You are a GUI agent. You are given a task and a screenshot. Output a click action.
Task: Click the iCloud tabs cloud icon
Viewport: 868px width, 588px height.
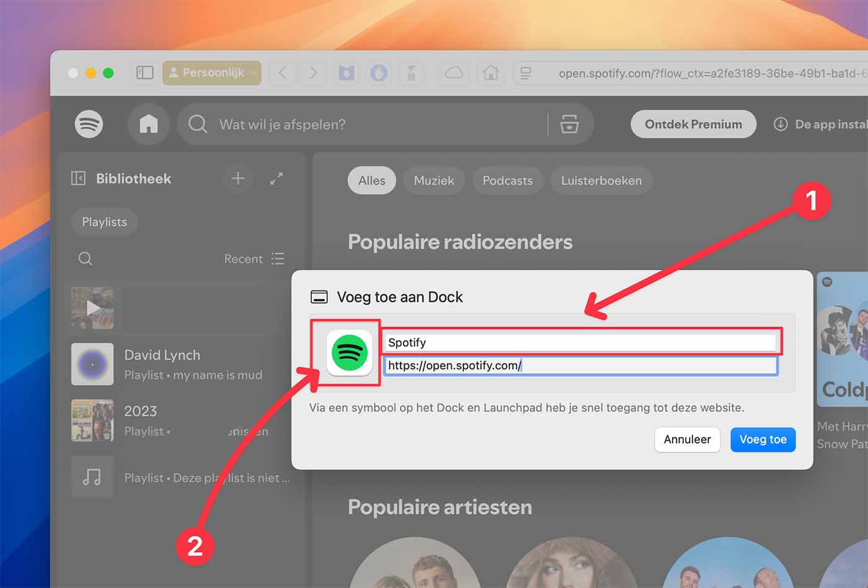[x=454, y=73]
